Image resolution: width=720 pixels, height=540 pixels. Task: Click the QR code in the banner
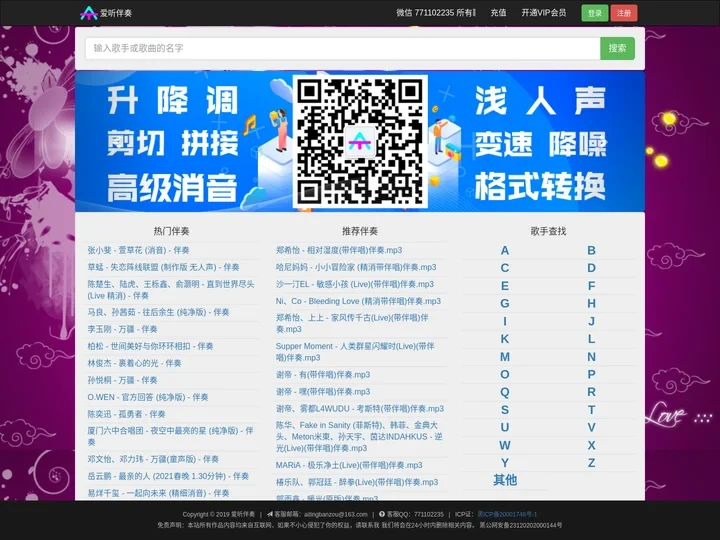pyautogui.click(x=360, y=141)
